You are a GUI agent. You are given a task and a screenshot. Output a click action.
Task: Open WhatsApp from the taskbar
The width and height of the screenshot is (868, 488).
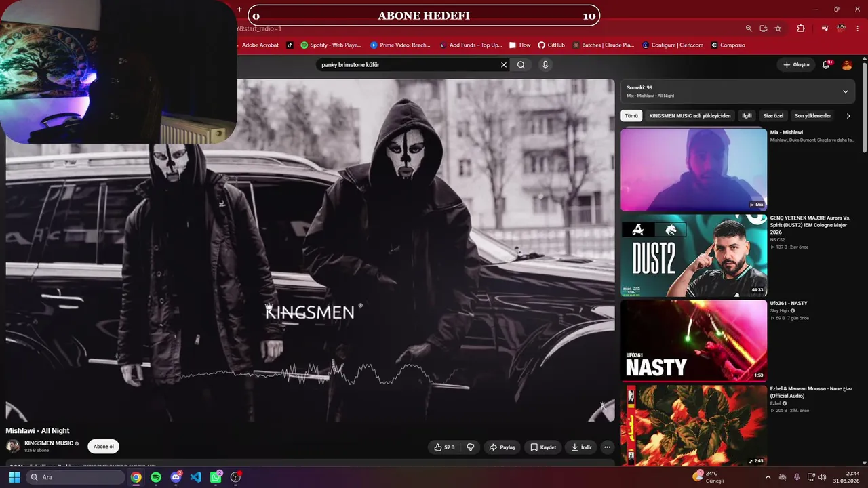point(216,477)
